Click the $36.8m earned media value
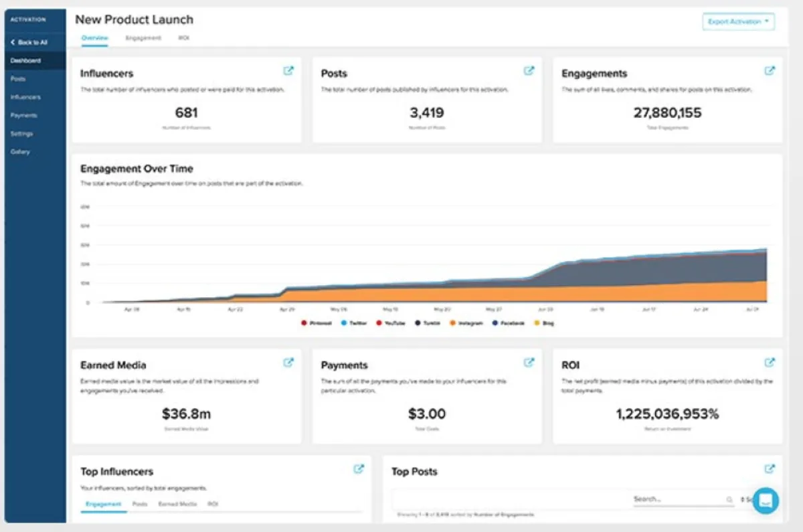The width and height of the screenshot is (803, 532). (x=186, y=414)
